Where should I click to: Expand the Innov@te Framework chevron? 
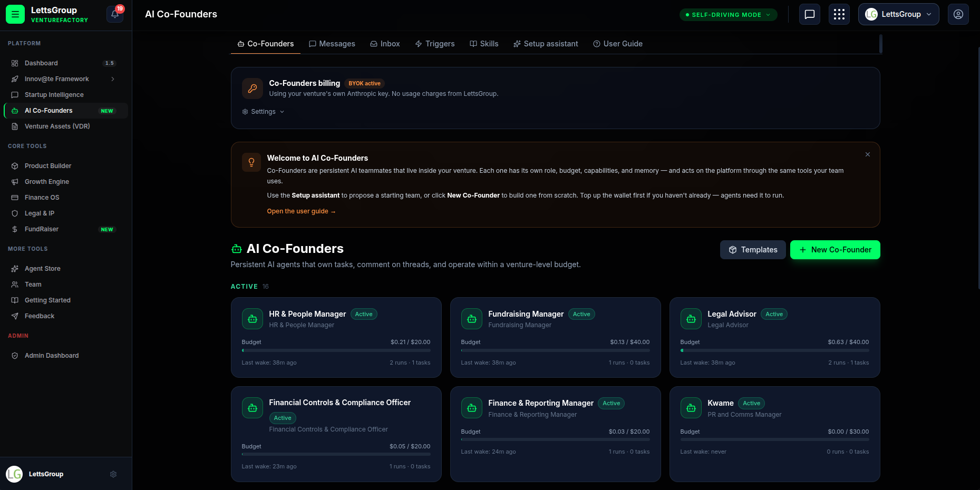(112, 79)
